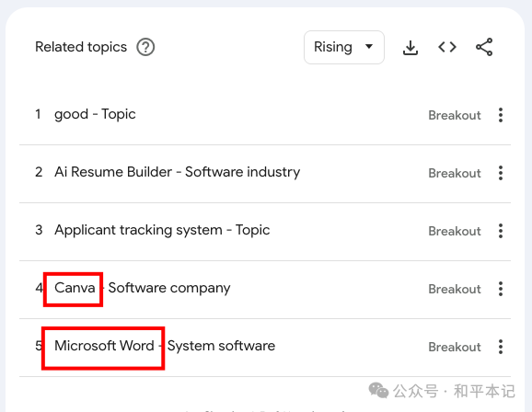
Task: Click Breakout value in good row
Action: (455, 115)
